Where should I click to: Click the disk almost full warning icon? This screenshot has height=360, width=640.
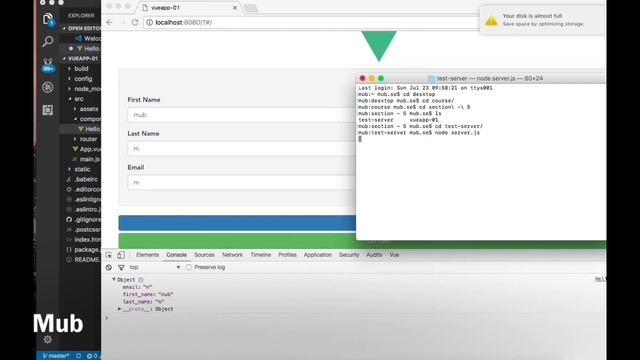[x=491, y=20]
